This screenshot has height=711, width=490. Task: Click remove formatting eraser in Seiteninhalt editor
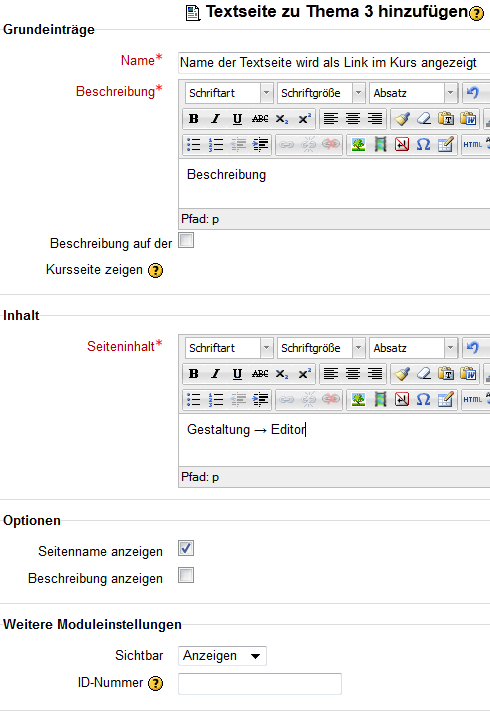point(424,374)
